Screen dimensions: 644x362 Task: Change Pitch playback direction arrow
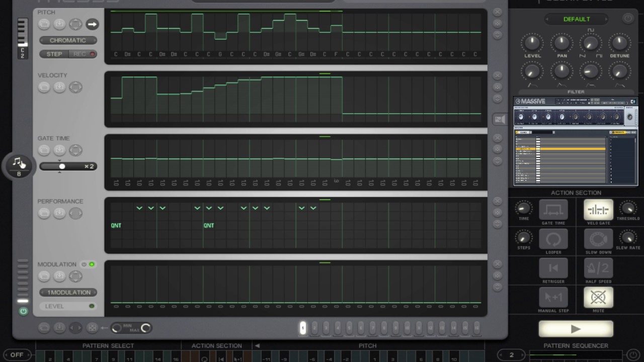(92, 24)
